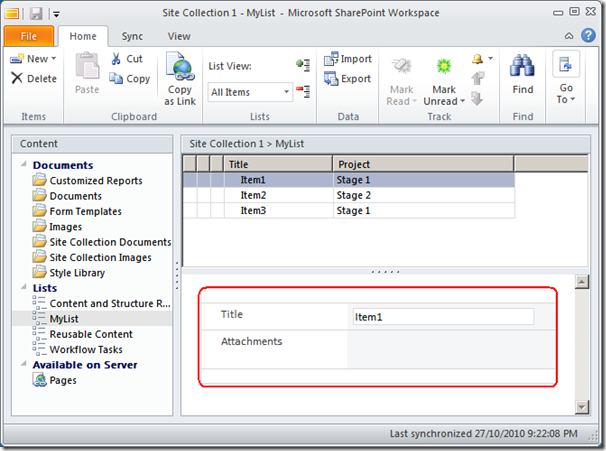Click the Cut scissors icon
The height and width of the screenshot is (451, 606).
[x=116, y=59]
